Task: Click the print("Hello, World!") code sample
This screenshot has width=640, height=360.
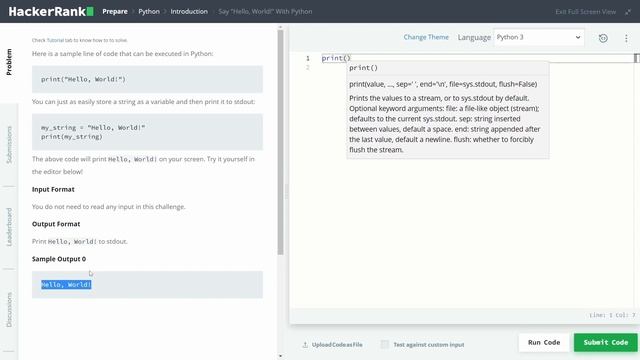Action: point(83,79)
